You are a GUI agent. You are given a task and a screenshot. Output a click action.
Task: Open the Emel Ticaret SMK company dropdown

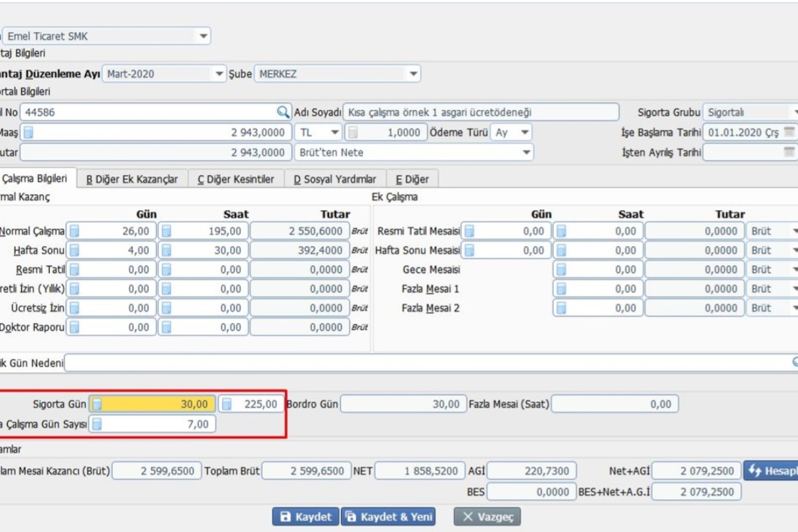[x=202, y=36]
